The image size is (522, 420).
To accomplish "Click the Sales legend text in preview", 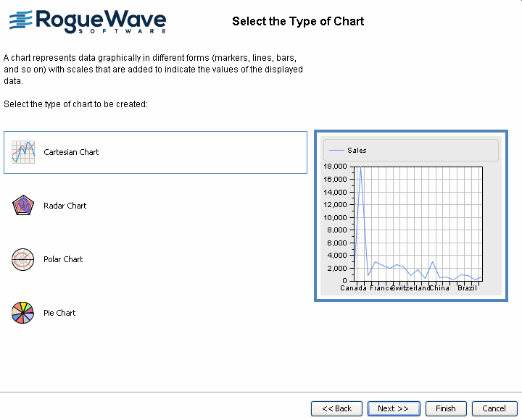I will (357, 151).
